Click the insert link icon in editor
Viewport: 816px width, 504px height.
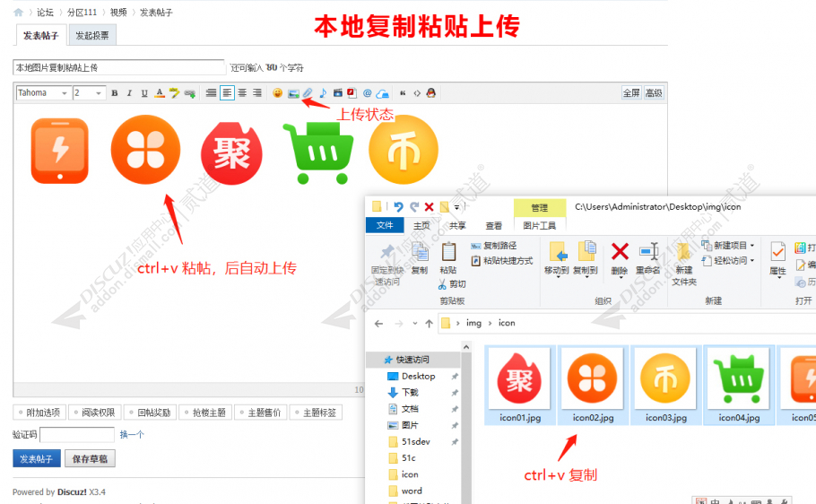click(x=188, y=93)
